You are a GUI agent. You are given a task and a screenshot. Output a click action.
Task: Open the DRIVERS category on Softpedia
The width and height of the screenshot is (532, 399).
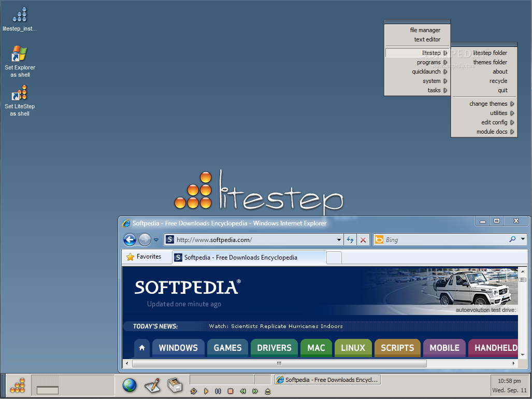[274, 348]
